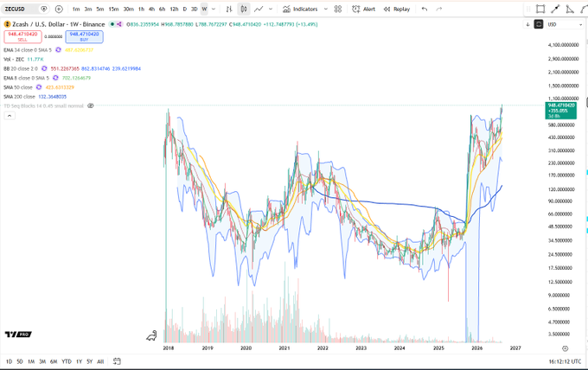Set date range to 1M
The height and width of the screenshot is (370, 588).
(x=31, y=361)
